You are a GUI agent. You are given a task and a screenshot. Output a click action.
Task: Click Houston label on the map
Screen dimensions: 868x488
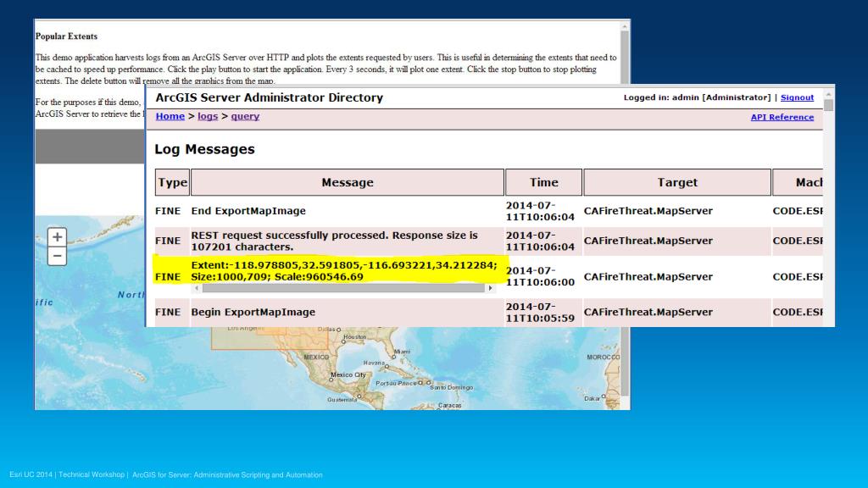tap(355, 336)
